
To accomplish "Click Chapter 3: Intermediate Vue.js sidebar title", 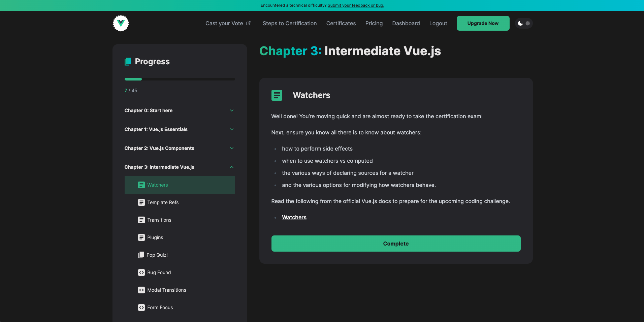I will (x=159, y=167).
